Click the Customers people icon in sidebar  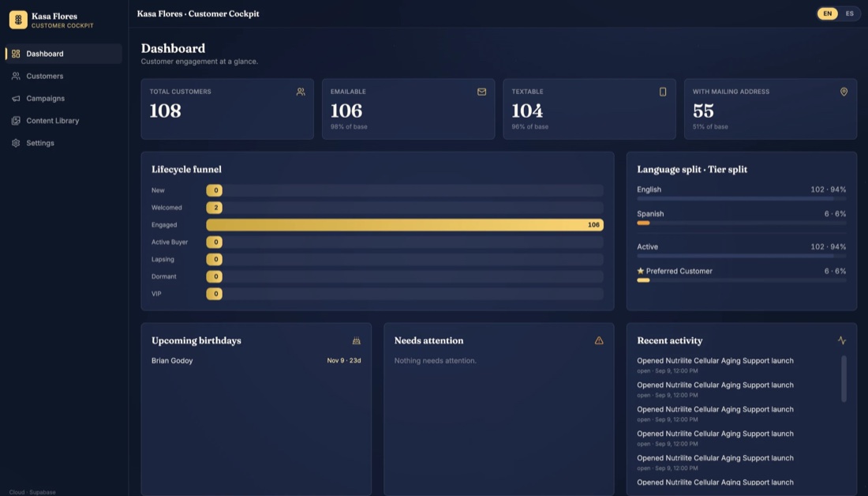(16, 76)
